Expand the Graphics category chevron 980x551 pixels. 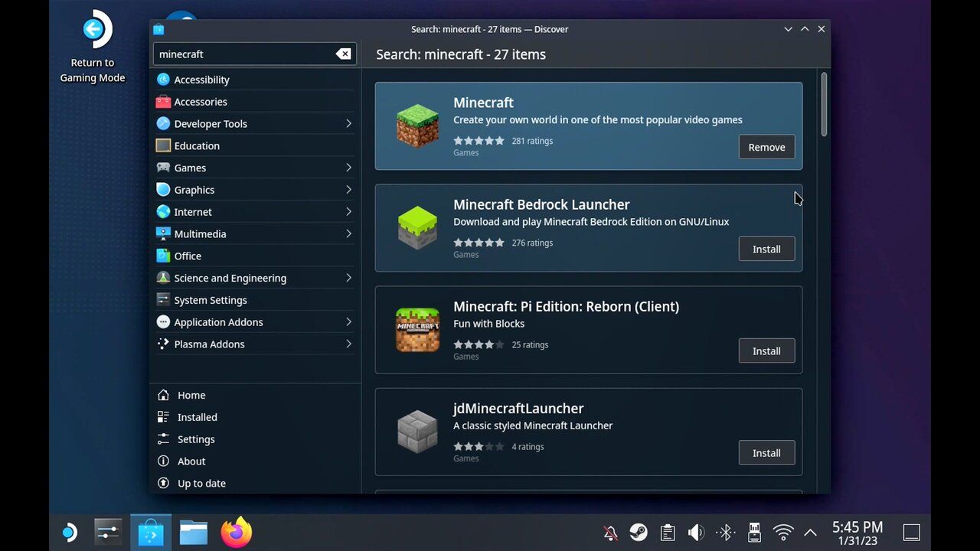pos(348,189)
